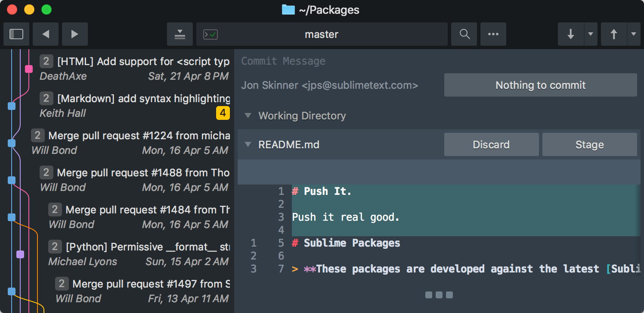Click the forward navigation arrow

click(74, 34)
